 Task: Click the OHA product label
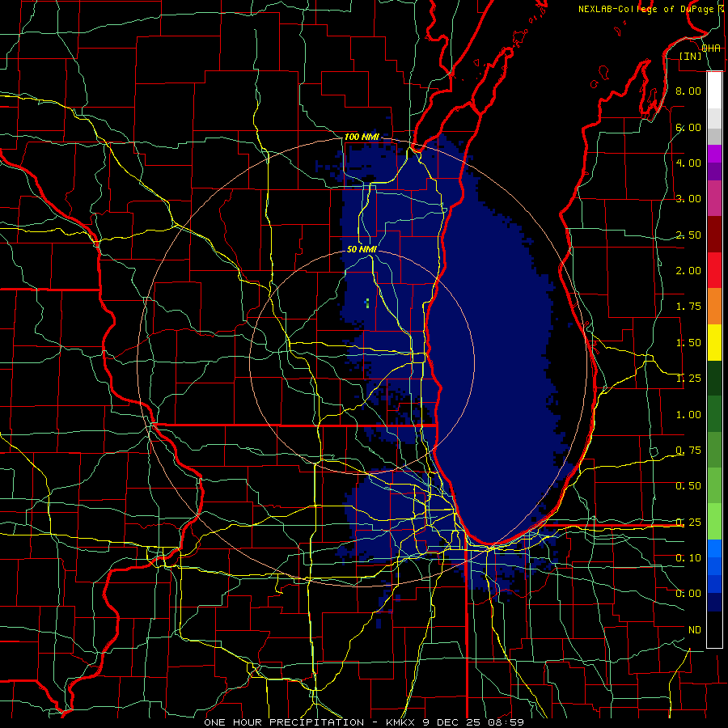point(711,49)
